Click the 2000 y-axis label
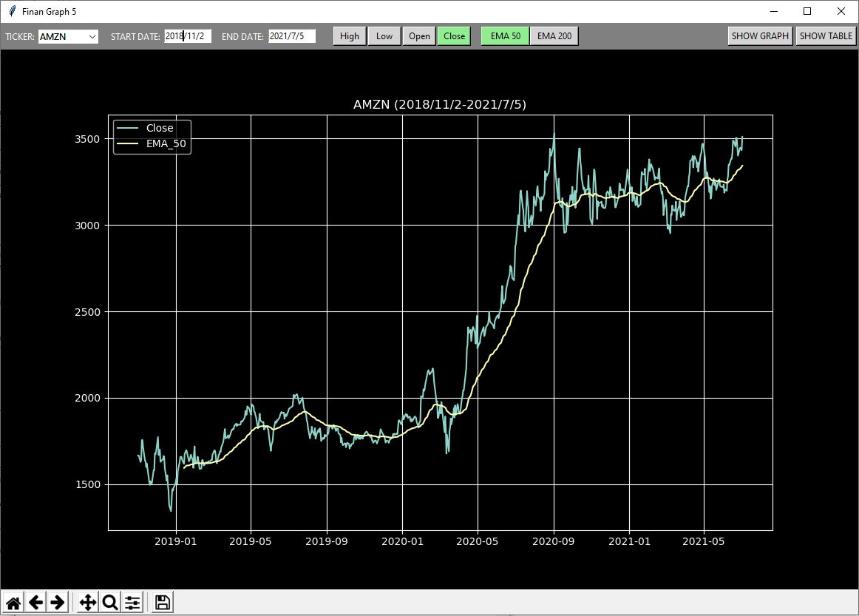The width and height of the screenshot is (859, 616). coord(87,399)
